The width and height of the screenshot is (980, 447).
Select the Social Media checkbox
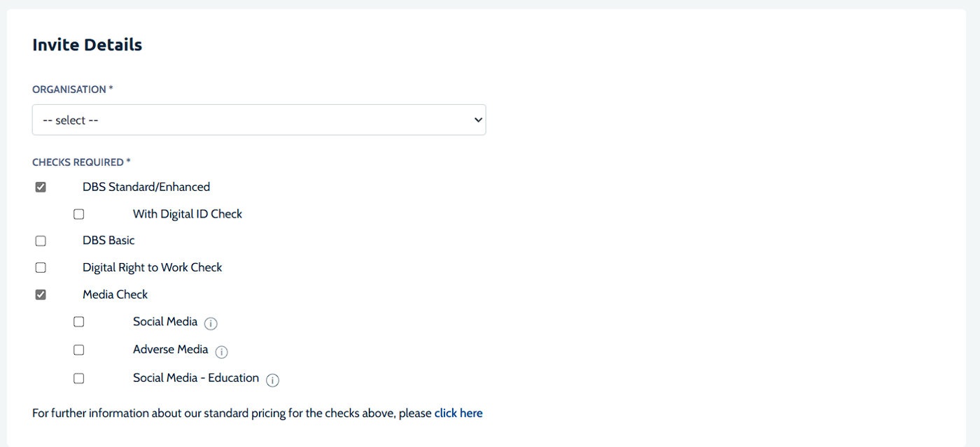click(79, 322)
